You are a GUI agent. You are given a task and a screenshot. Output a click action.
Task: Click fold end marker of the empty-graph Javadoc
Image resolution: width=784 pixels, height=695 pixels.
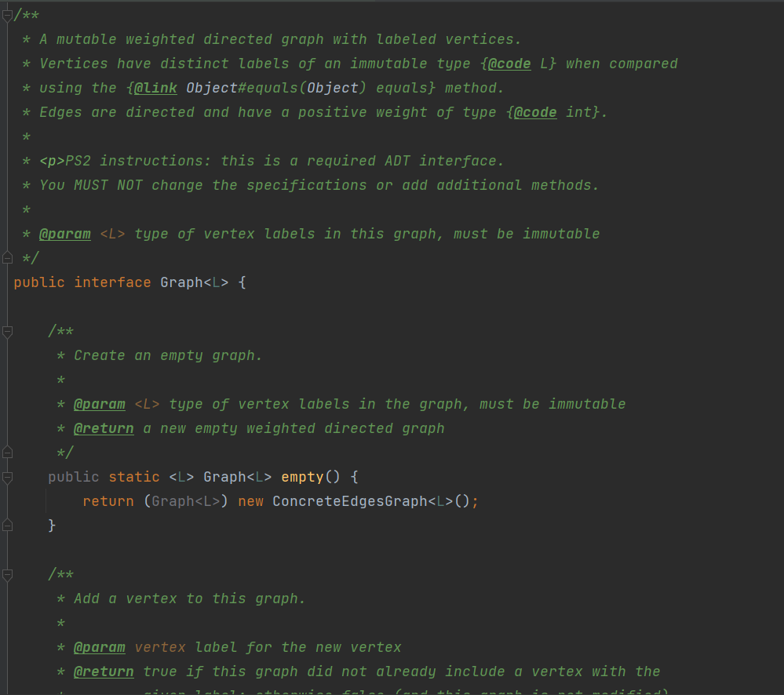coord(8,452)
